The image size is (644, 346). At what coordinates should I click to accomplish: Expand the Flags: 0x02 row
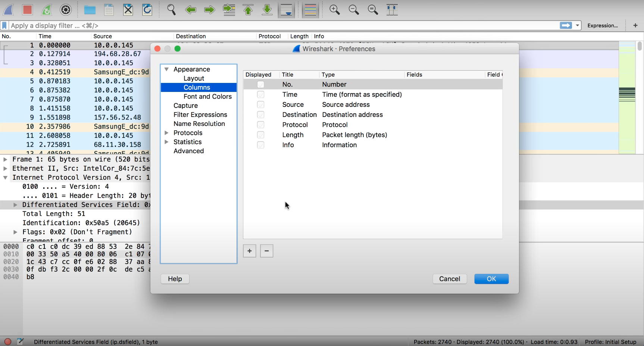point(15,232)
